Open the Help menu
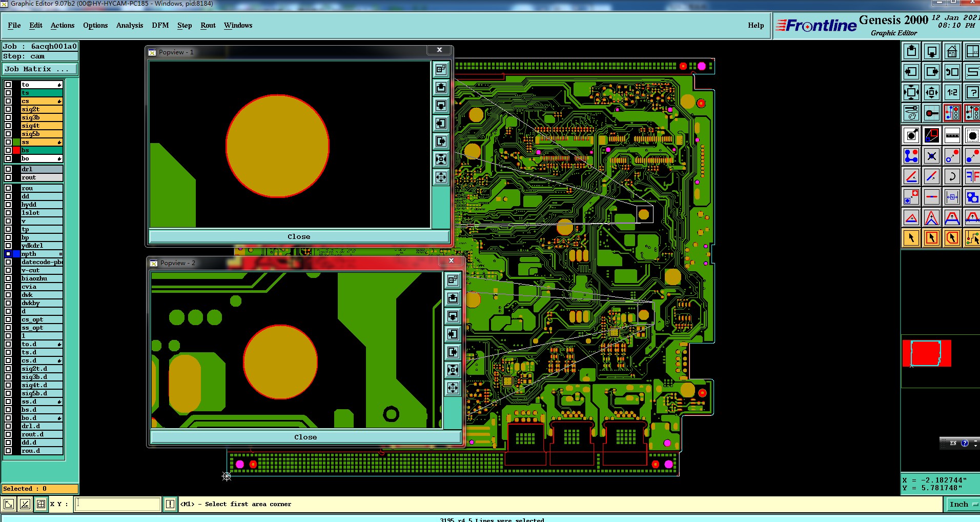 coord(756,25)
